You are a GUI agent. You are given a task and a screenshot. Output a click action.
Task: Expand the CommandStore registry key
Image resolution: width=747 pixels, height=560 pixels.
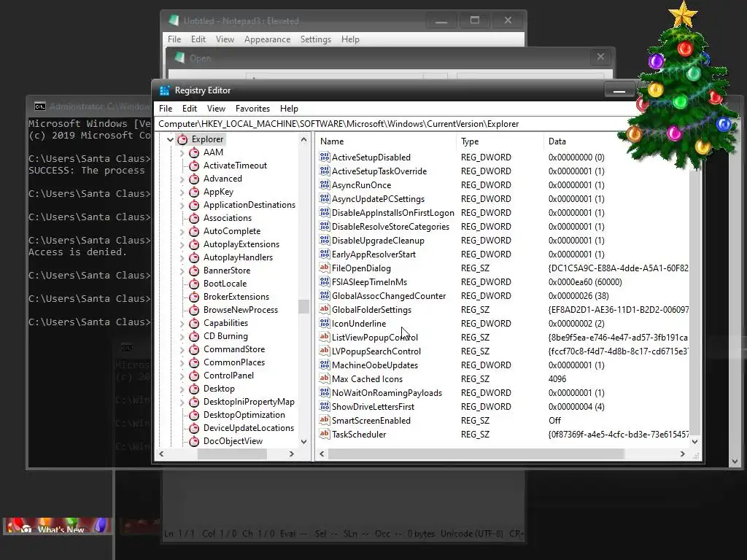tap(182, 349)
